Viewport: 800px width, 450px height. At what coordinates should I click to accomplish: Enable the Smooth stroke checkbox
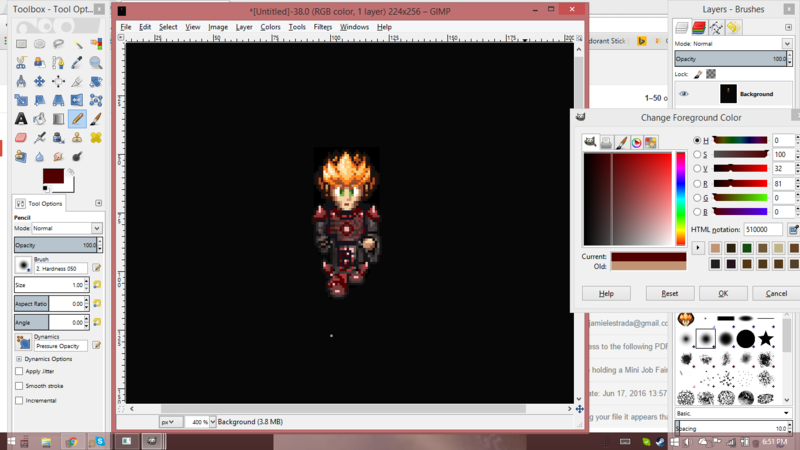coord(19,386)
